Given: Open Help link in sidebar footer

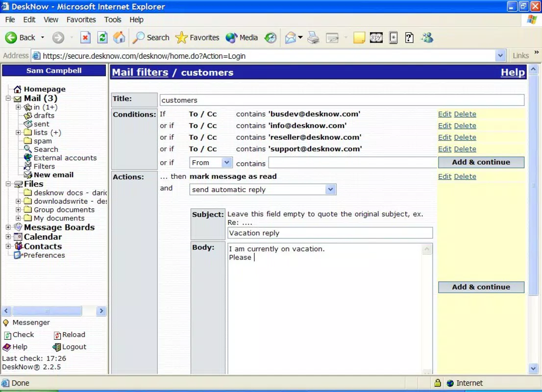Looking at the screenshot, I should coord(20,347).
